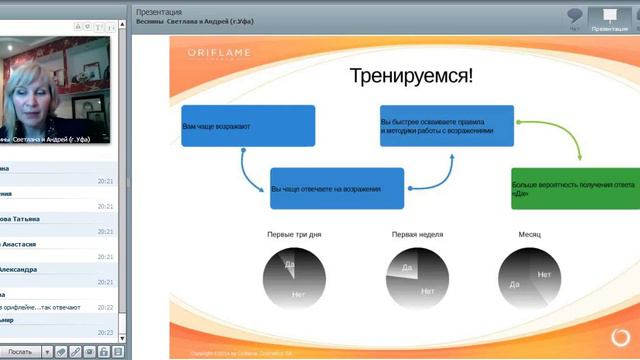This screenshot has height=360, width=640.
Task: Click the chat timestamp 20:22
Action: [x=105, y=307]
